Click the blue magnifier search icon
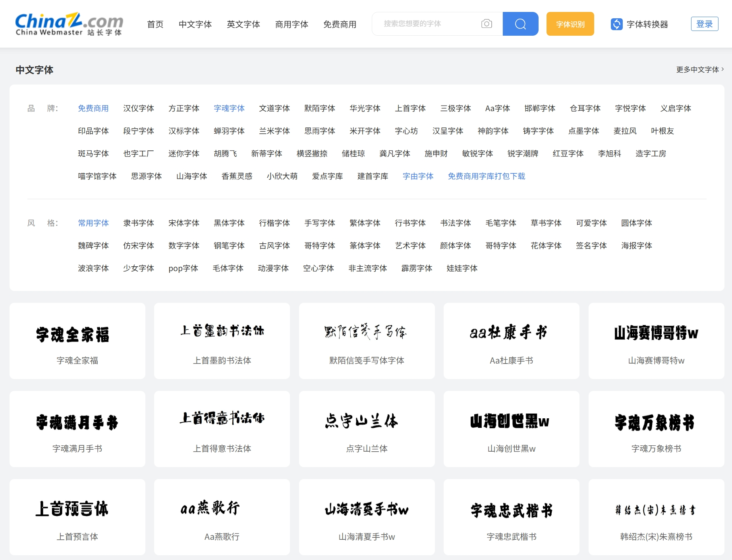 click(x=520, y=24)
